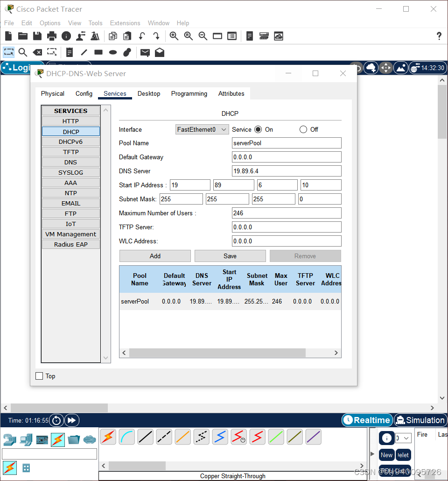Click right arrow of pool table scrollbar

pos(336,353)
